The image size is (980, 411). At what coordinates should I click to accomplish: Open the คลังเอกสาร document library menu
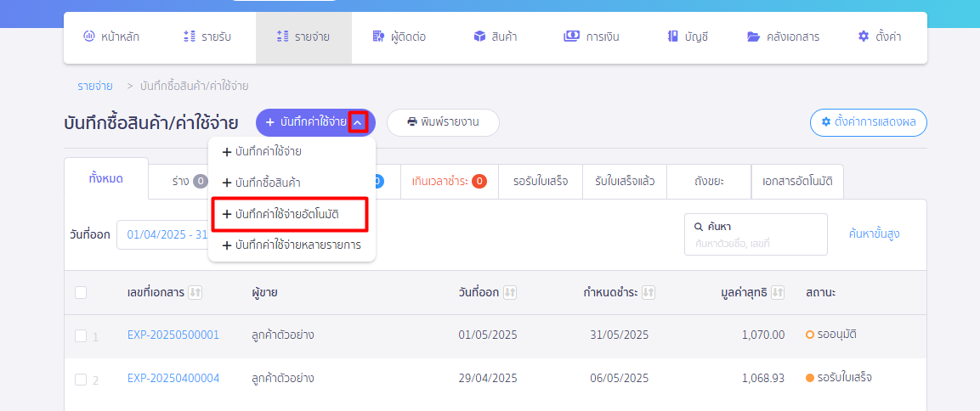[783, 37]
